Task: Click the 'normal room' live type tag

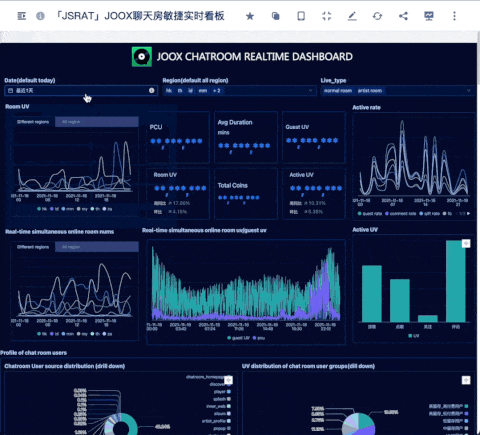Action: coord(338,91)
